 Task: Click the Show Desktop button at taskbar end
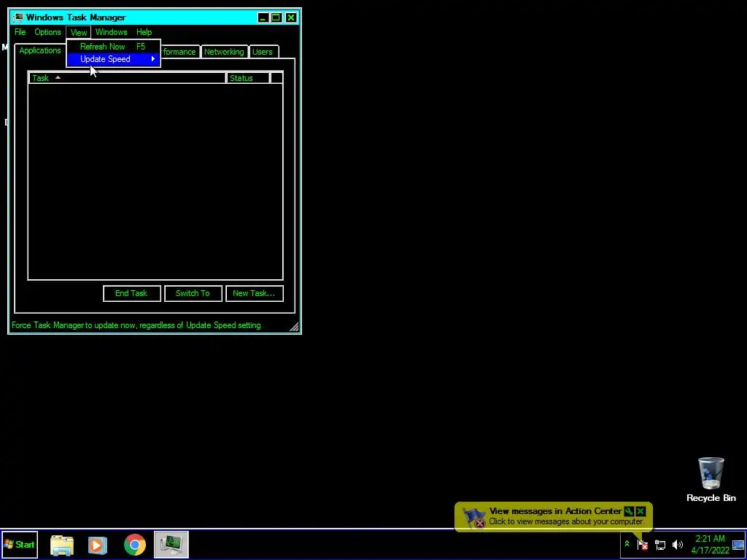738,545
